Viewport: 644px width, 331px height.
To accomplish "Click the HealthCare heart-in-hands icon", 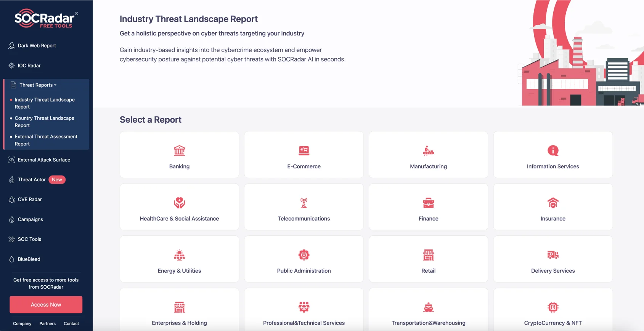I will click(x=179, y=203).
